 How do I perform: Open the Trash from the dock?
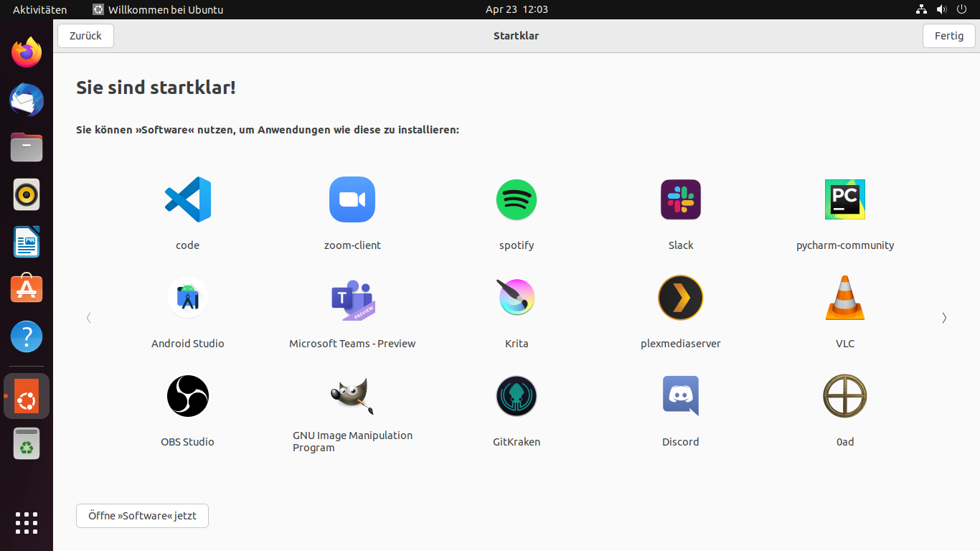[27, 443]
